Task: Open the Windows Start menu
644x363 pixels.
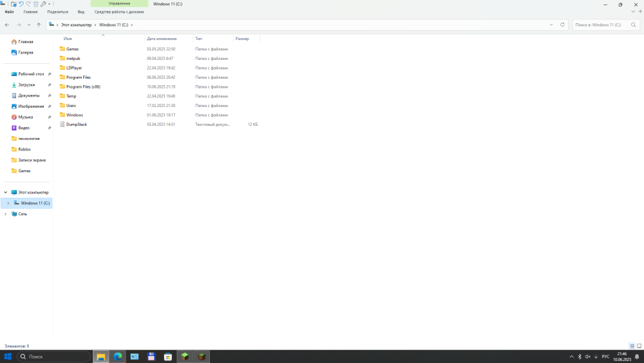Action: [8, 357]
